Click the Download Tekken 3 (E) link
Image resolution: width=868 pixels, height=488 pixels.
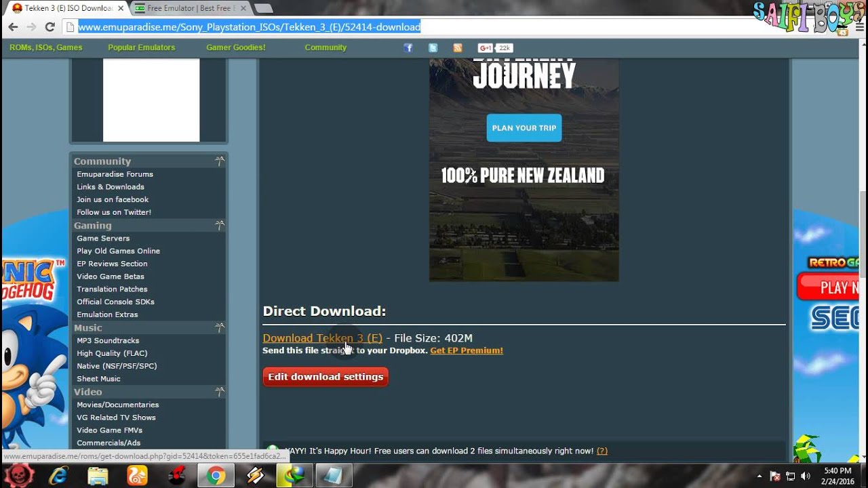(323, 338)
